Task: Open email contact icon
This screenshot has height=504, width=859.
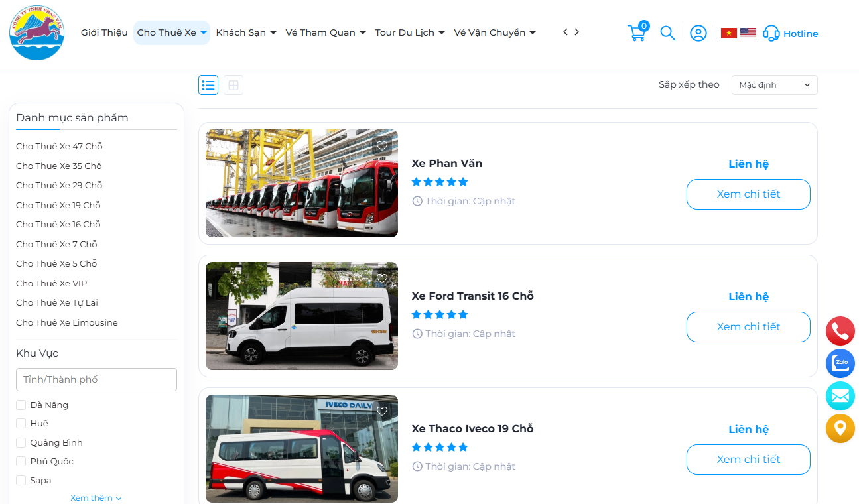Action: point(840,396)
